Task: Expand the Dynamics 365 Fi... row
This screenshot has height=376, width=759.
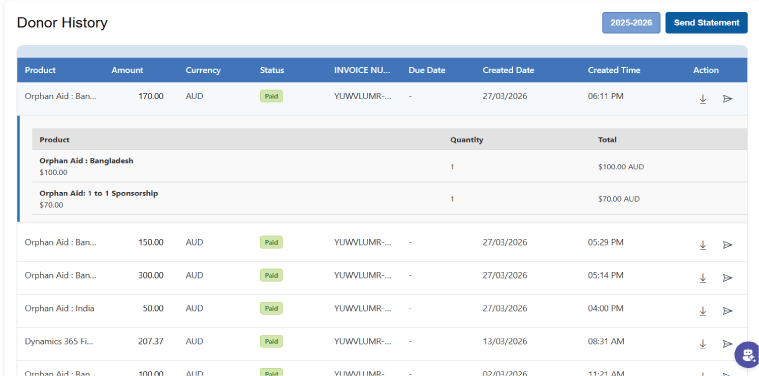Action: pyautogui.click(x=382, y=344)
